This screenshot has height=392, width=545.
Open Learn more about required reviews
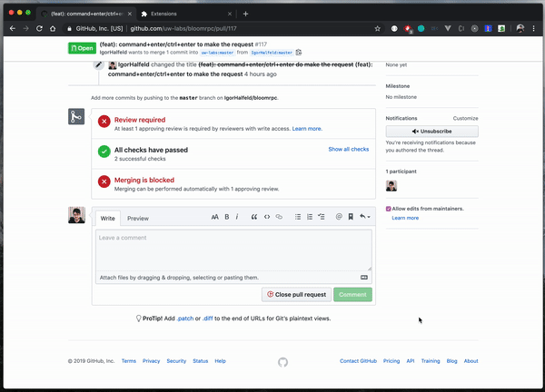pos(307,129)
